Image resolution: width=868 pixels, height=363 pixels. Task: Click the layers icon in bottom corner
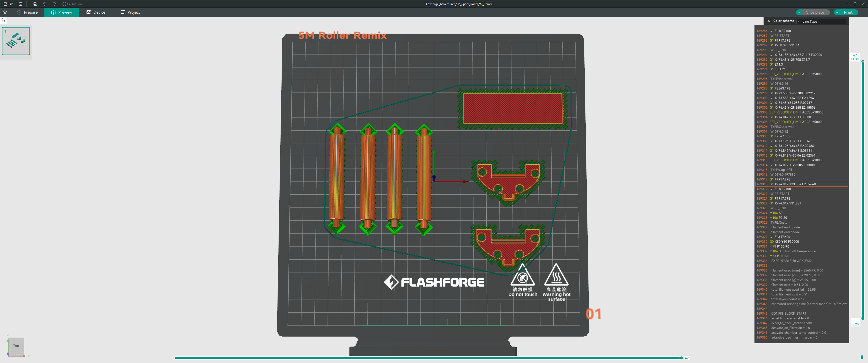tap(862, 357)
